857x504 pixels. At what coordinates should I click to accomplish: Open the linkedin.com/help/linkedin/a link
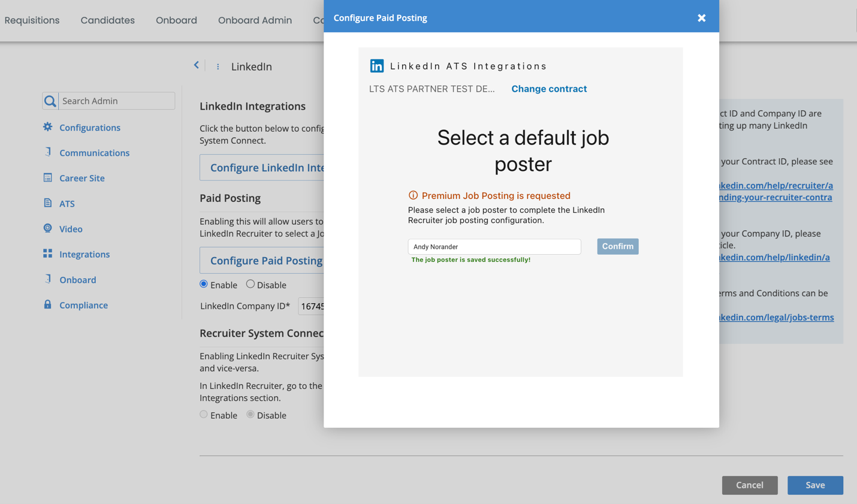click(775, 257)
